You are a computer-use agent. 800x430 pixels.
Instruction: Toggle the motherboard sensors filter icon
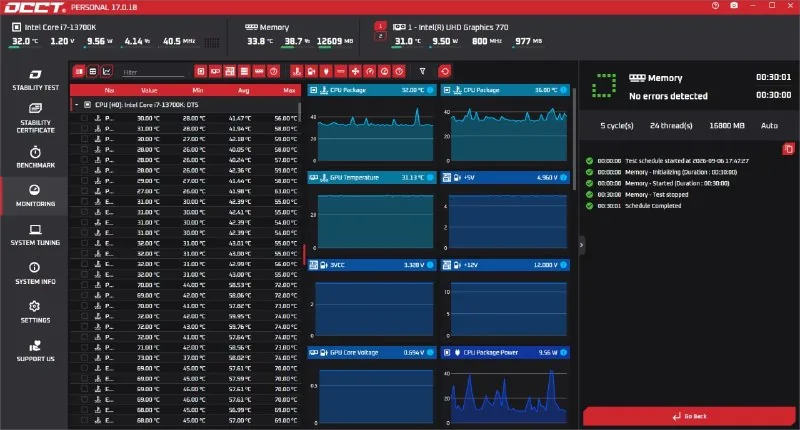click(x=230, y=71)
